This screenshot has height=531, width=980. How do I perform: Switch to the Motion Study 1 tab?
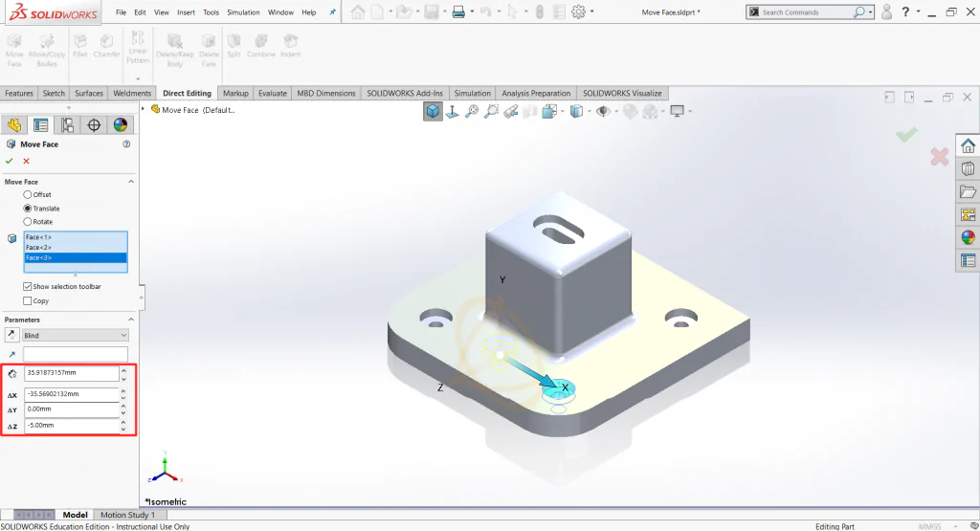[127, 515]
